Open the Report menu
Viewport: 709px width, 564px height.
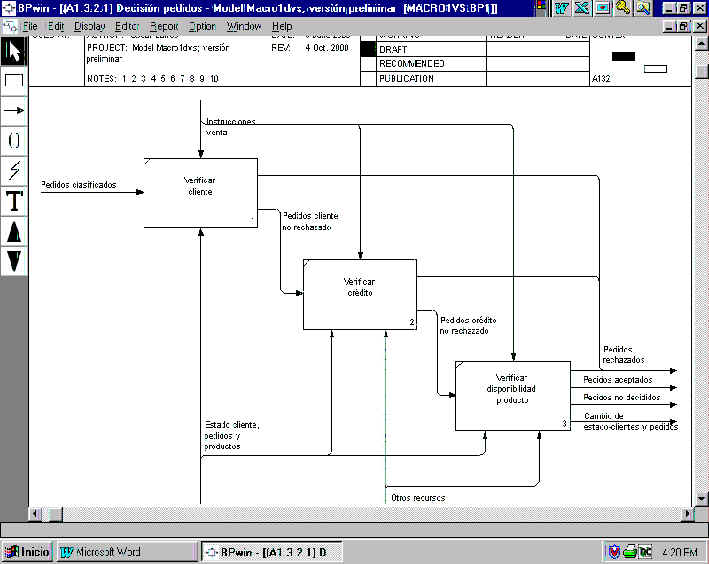[164, 26]
